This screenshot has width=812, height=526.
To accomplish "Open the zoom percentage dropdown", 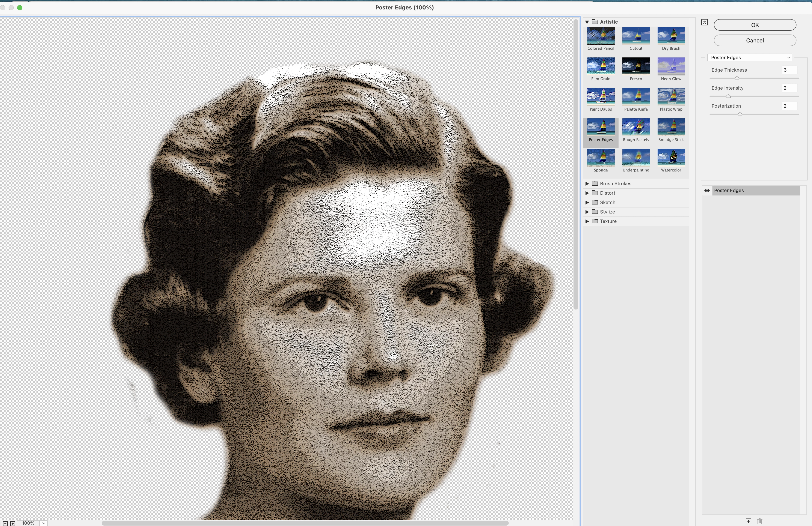I will [44, 523].
